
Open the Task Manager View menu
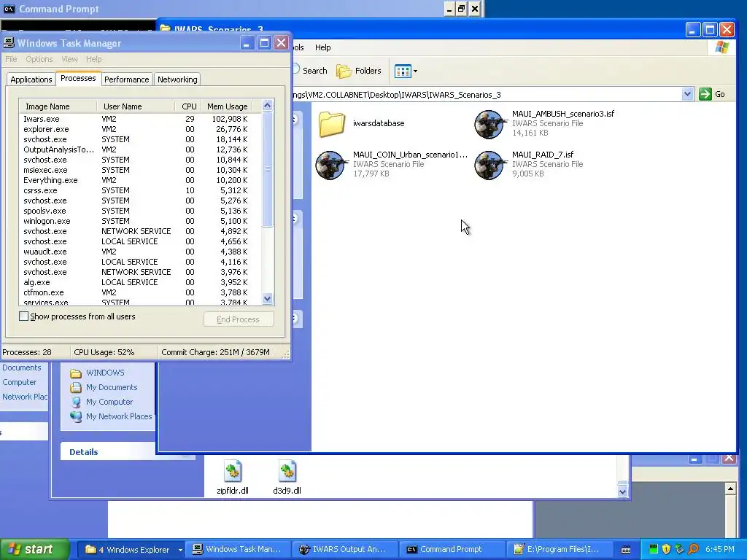69,59
